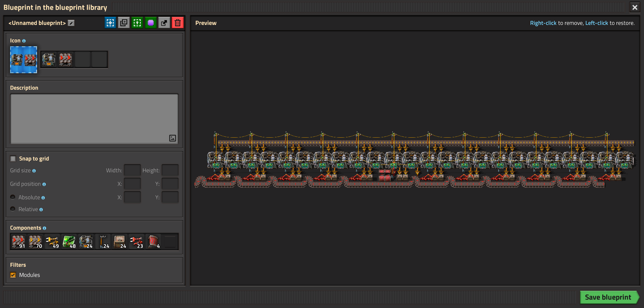Click the "Preview" heading text
This screenshot has height=308, width=644.
click(x=206, y=23)
